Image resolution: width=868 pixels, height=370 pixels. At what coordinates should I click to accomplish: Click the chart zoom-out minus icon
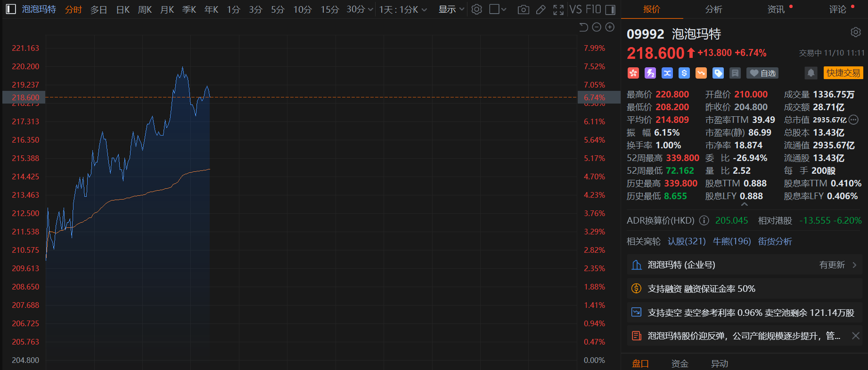pyautogui.click(x=597, y=27)
